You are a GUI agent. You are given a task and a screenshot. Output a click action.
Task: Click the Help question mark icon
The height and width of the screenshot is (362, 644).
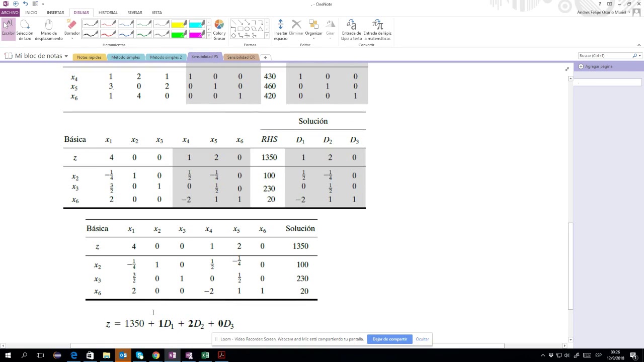(600, 4)
